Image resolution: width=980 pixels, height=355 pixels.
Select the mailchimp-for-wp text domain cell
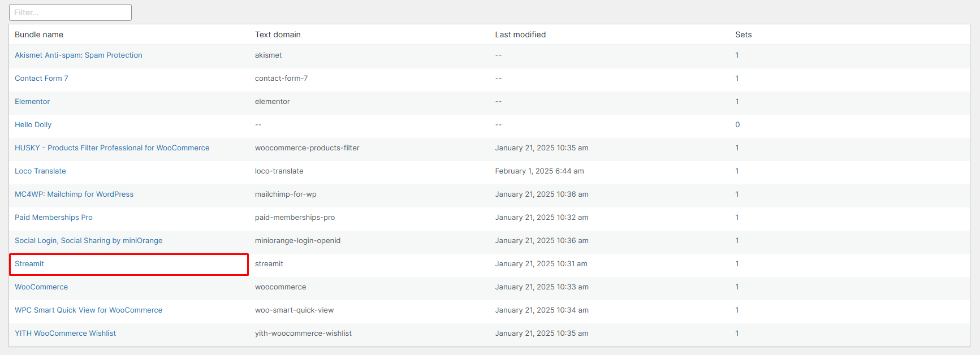pos(286,194)
